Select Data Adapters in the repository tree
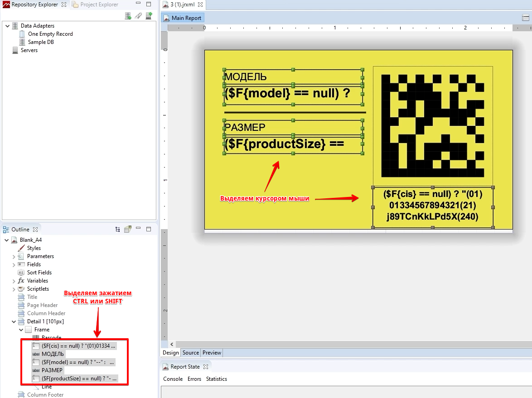Image resolution: width=532 pixels, height=398 pixels. tap(37, 26)
